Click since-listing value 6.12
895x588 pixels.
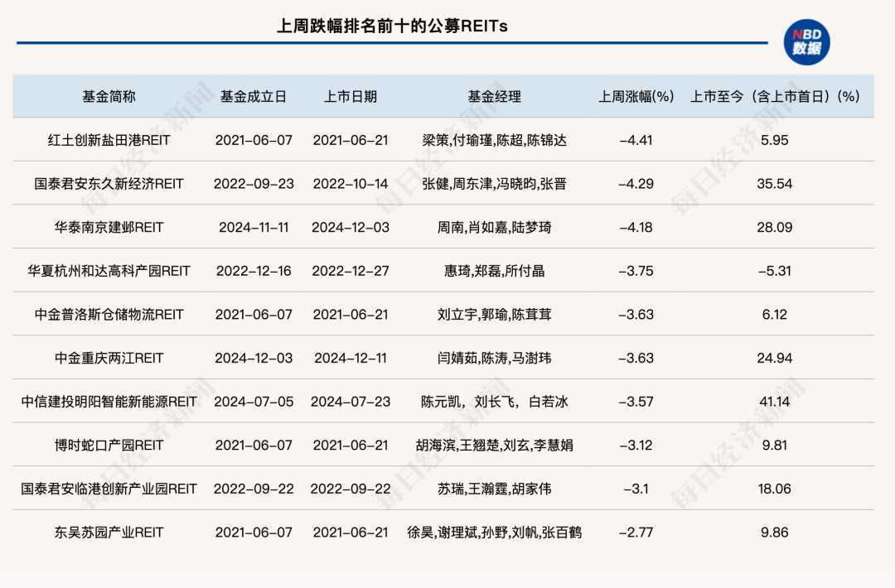point(775,314)
